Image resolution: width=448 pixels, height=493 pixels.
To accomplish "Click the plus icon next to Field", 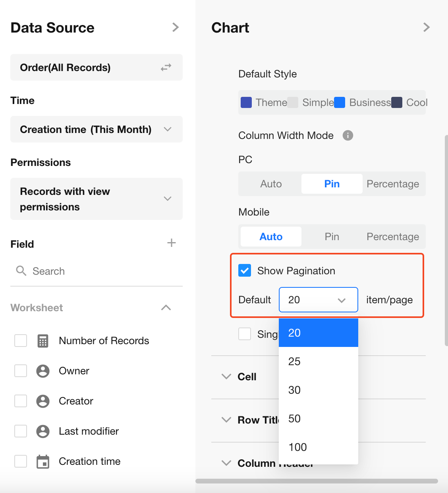I will click(171, 243).
